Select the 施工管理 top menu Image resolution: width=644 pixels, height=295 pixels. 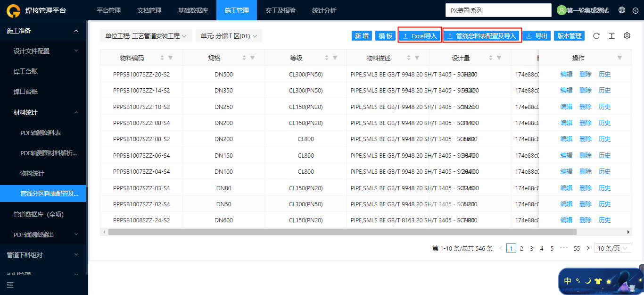pyautogui.click(x=237, y=10)
